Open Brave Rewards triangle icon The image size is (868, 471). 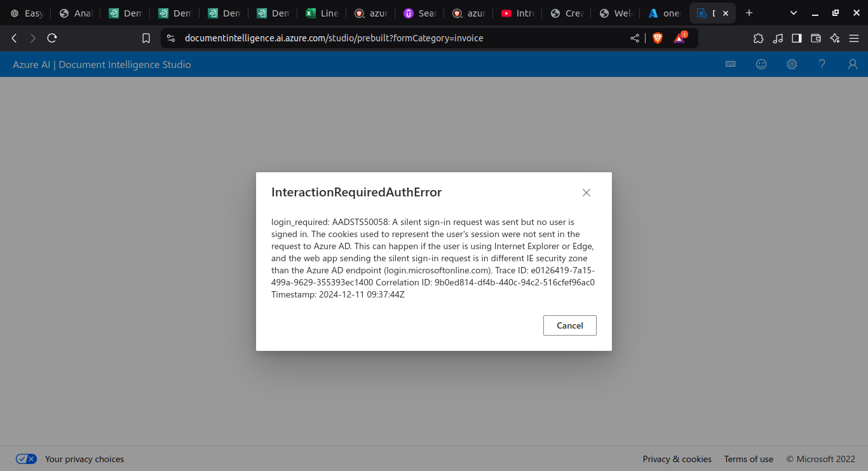[x=679, y=38]
